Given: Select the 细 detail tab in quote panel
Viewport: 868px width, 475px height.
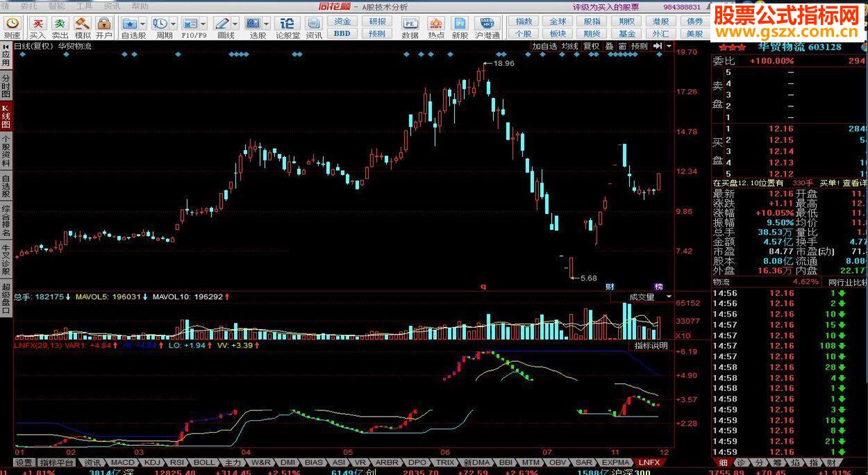Looking at the screenshot, I should click(x=723, y=462).
